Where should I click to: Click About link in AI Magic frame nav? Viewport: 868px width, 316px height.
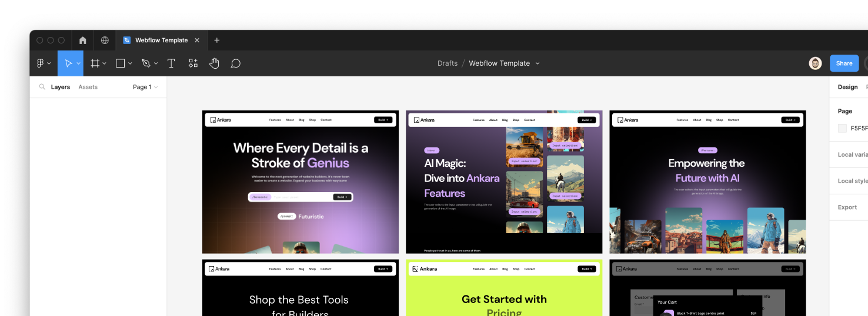click(x=493, y=120)
